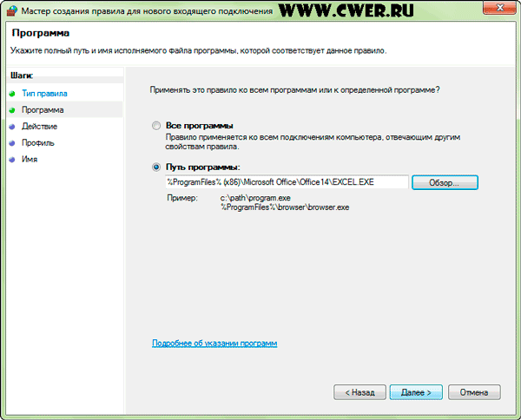Image resolution: width=521 pixels, height=420 pixels.
Task: Click blue bullet next to 'Действие'
Action: (x=12, y=127)
